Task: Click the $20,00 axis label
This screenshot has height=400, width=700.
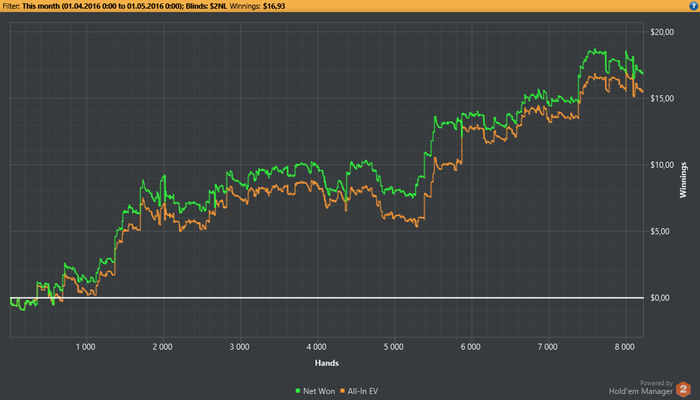Action: point(662,32)
